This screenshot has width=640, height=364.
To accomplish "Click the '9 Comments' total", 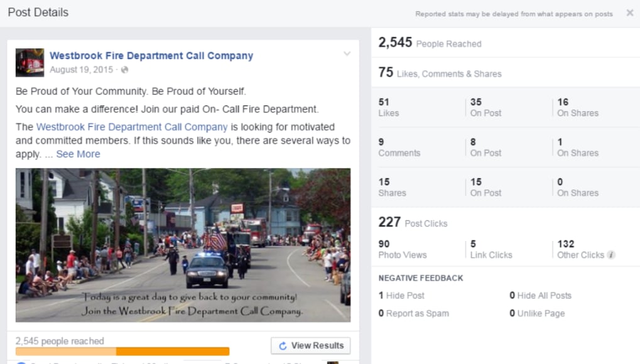I will pos(399,147).
